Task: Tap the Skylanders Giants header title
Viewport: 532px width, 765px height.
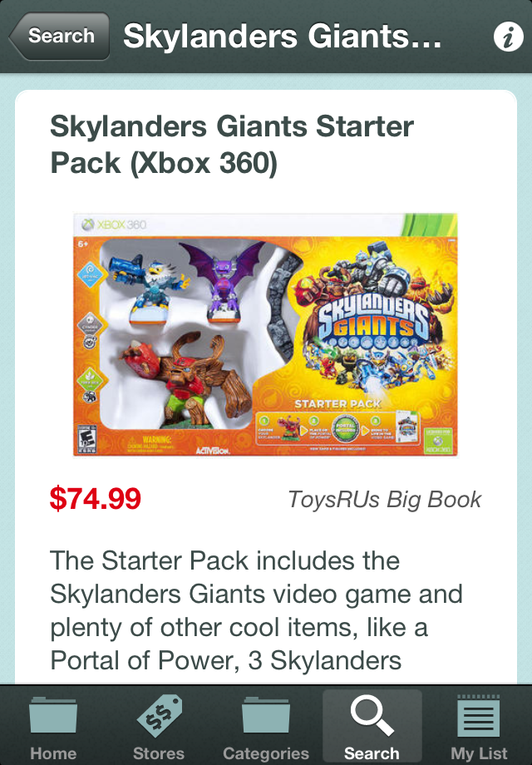Action: click(x=283, y=36)
